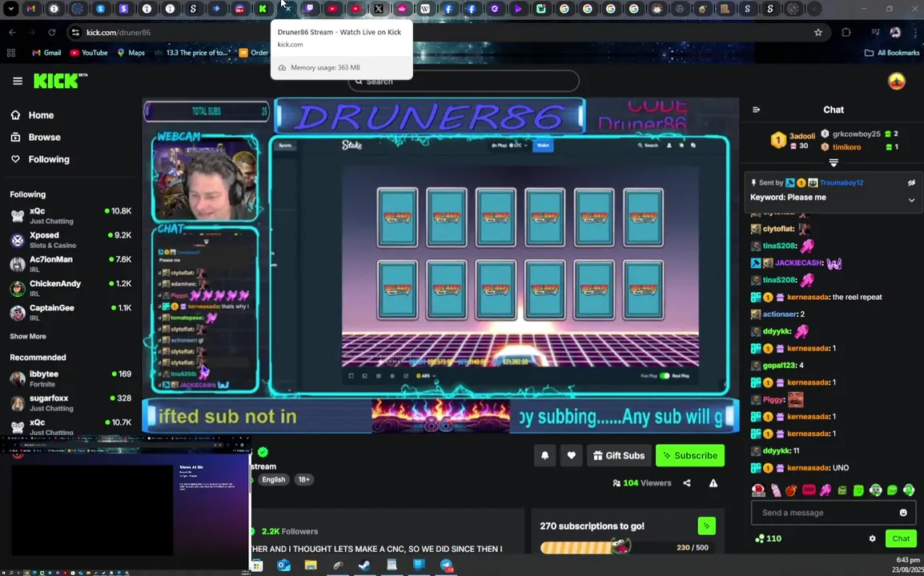Image resolution: width=924 pixels, height=576 pixels.
Task: Click the browser back arrow
Action: (x=12, y=32)
